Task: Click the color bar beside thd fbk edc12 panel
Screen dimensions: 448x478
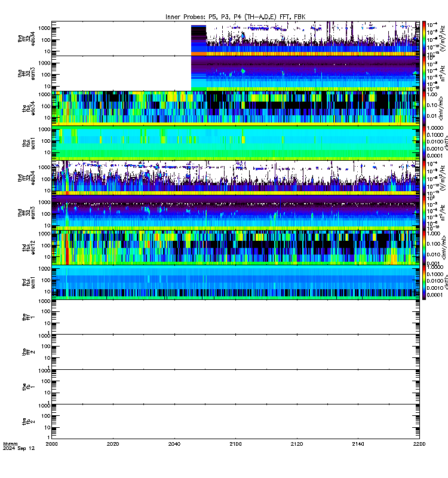Action: [424, 247]
